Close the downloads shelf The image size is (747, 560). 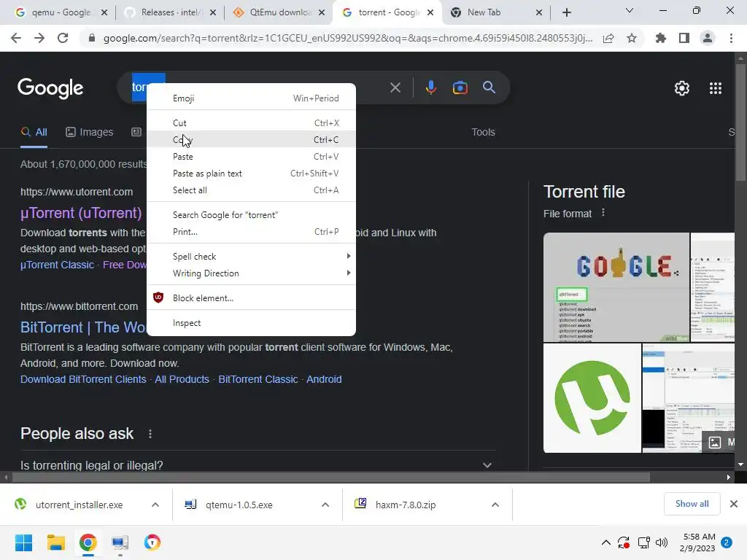pos(734,504)
